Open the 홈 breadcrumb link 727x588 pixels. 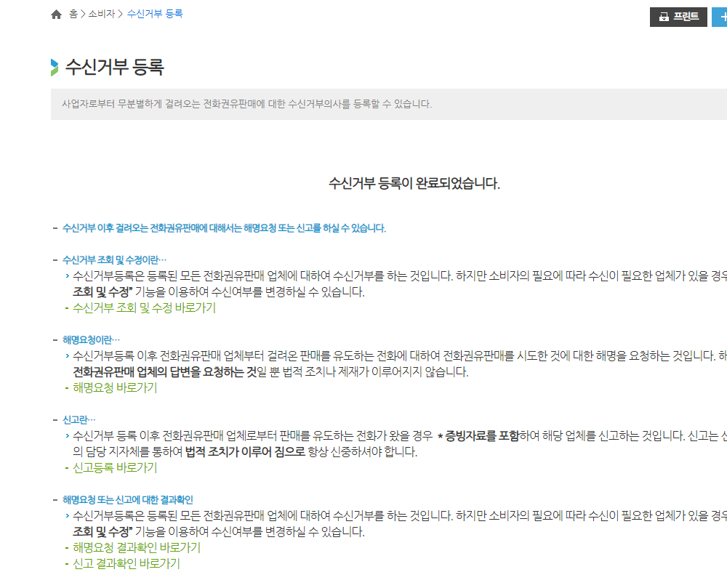pyautogui.click(x=73, y=14)
